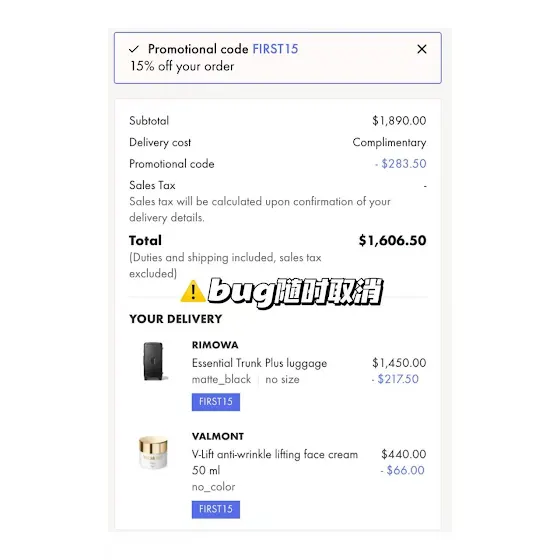Click the VALMONT brand name

tap(218, 436)
